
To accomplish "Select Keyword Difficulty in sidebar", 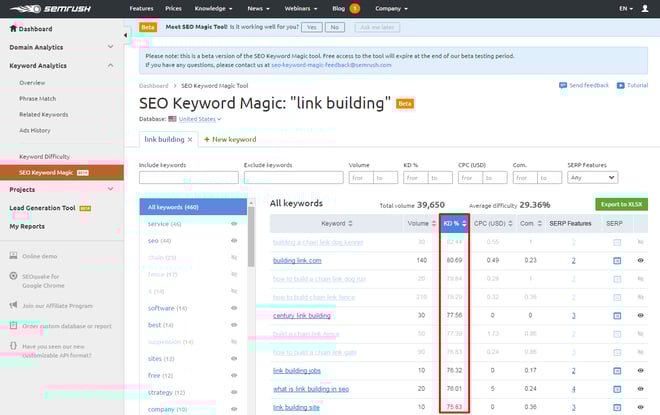I will tap(44, 157).
